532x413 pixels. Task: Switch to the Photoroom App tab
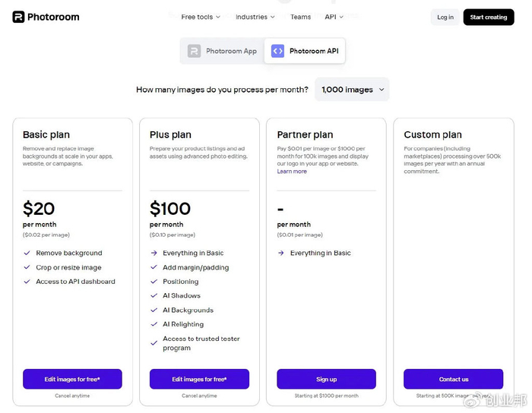(x=223, y=51)
